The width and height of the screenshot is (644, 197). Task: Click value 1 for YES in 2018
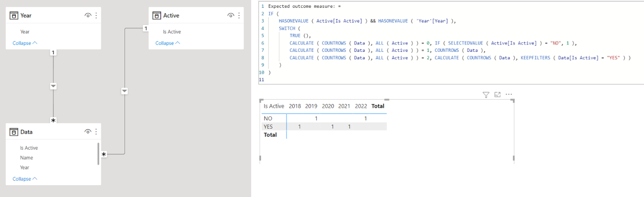coord(299,127)
